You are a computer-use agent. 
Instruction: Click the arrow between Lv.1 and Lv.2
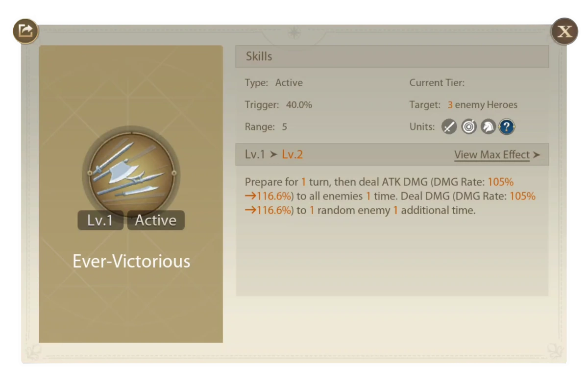273,155
